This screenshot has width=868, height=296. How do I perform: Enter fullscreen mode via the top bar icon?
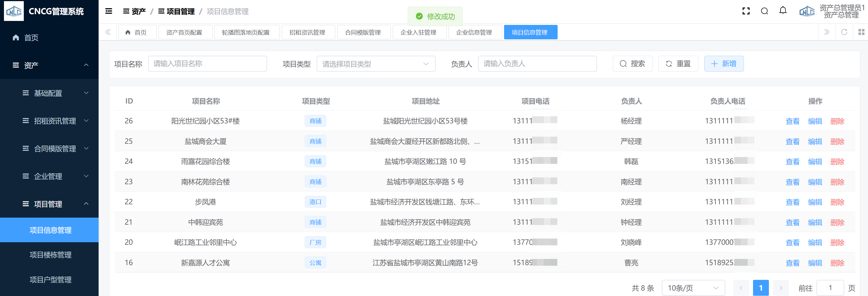click(746, 11)
